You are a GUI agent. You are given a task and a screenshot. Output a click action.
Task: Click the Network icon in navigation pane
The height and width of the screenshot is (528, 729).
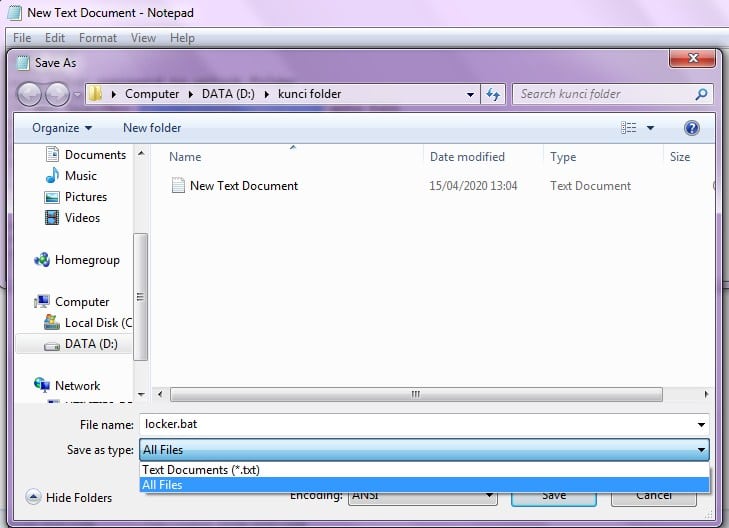[42, 385]
